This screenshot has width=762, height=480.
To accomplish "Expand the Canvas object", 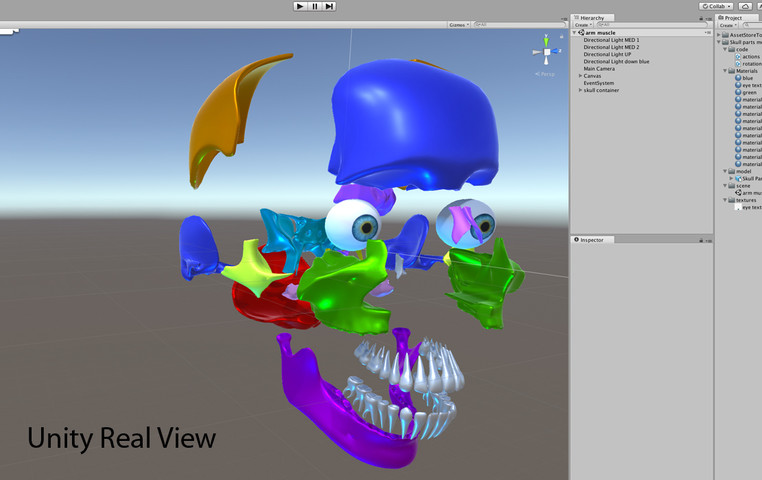I will tap(580, 76).
